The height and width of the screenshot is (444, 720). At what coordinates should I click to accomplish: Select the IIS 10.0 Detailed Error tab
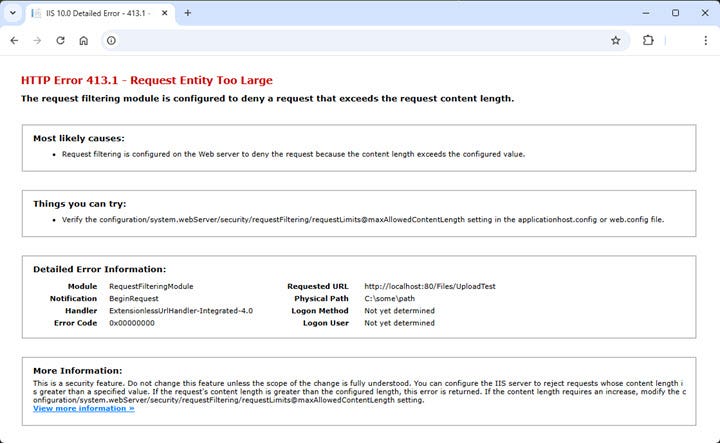click(95, 13)
